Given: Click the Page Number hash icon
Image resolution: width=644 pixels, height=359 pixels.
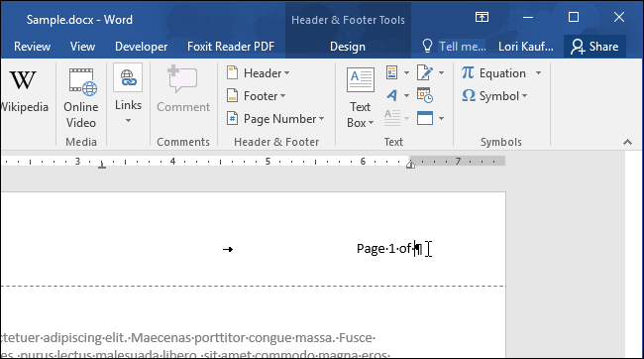Looking at the screenshot, I should 232,118.
